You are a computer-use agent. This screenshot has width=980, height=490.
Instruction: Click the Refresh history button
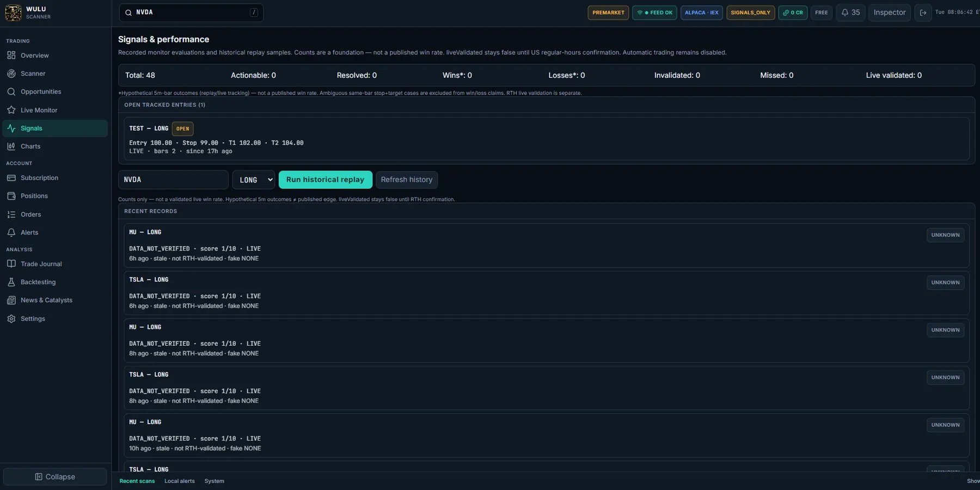point(407,180)
